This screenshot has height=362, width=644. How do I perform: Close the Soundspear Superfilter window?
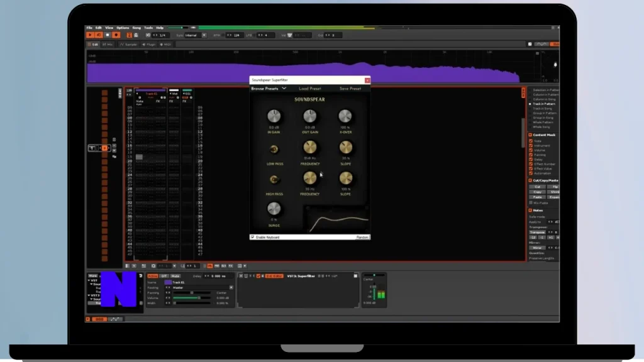367,80
